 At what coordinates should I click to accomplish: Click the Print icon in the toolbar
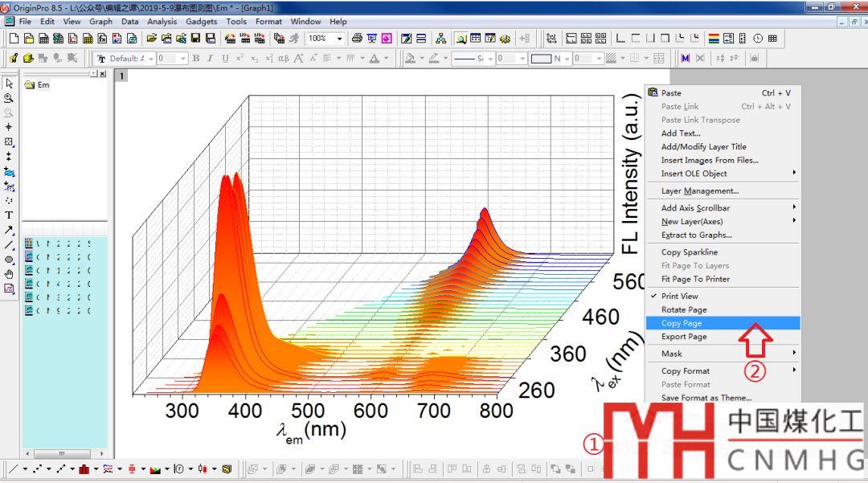357,39
